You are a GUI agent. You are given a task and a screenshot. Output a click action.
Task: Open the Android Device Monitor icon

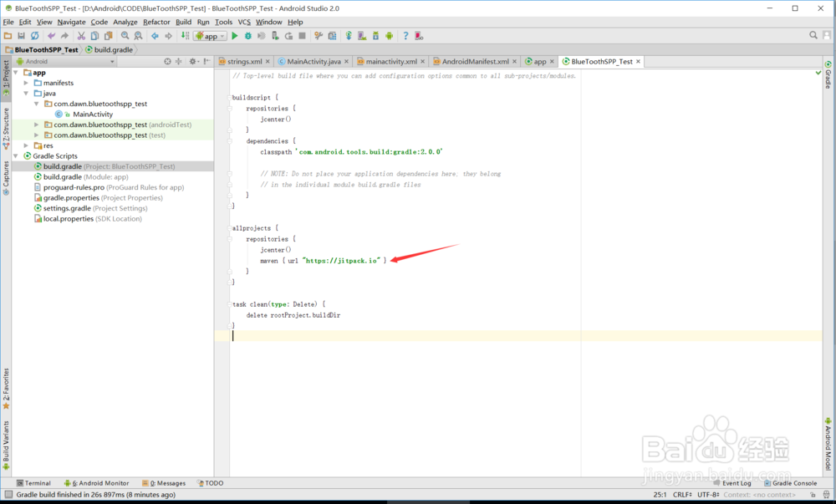coord(390,36)
